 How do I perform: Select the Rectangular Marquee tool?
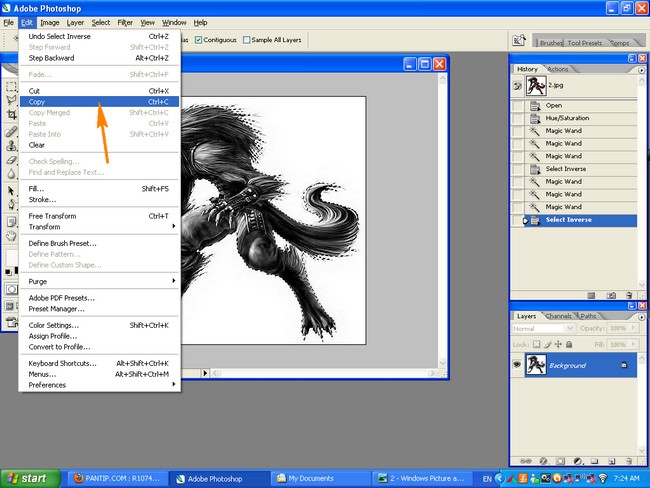11,86
